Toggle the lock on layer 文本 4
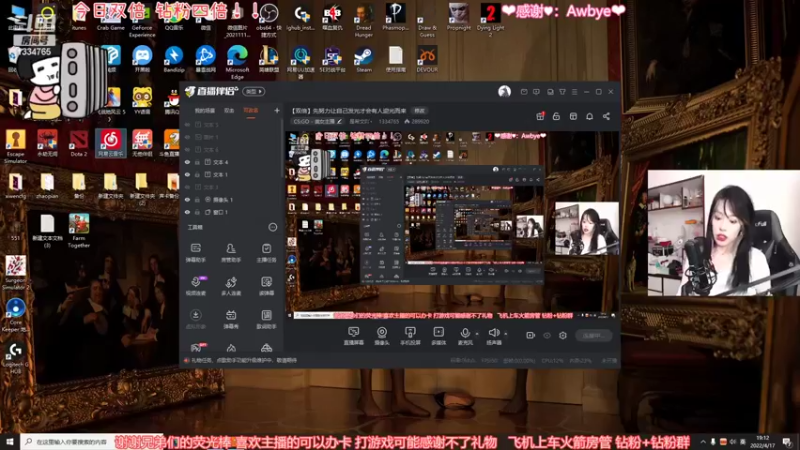 [x=197, y=162]
